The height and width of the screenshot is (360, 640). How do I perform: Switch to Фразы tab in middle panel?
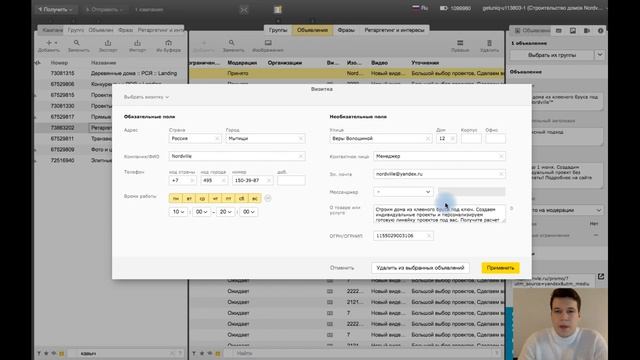coord(346,30)
